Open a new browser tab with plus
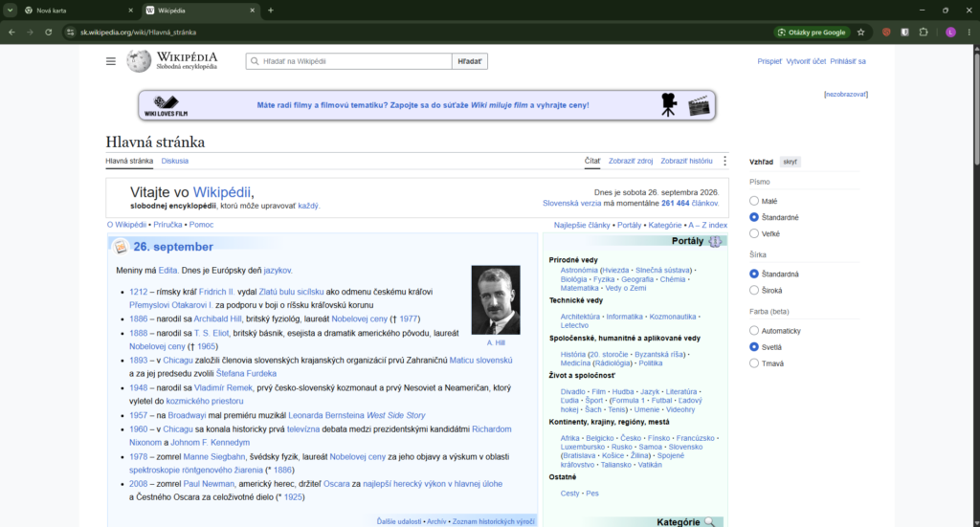The height and width of the screenshot is (527, 980). pyautogui.click(x=271, y=10)
